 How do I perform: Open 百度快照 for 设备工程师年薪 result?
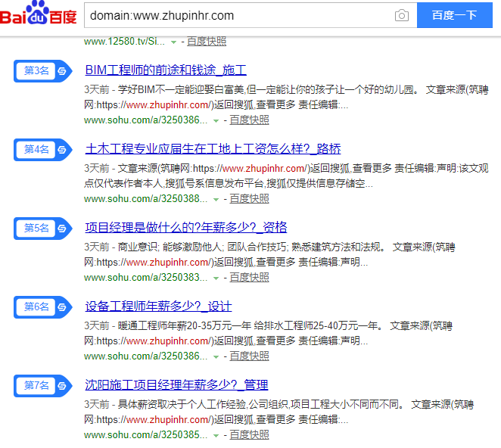click(249, 356)
